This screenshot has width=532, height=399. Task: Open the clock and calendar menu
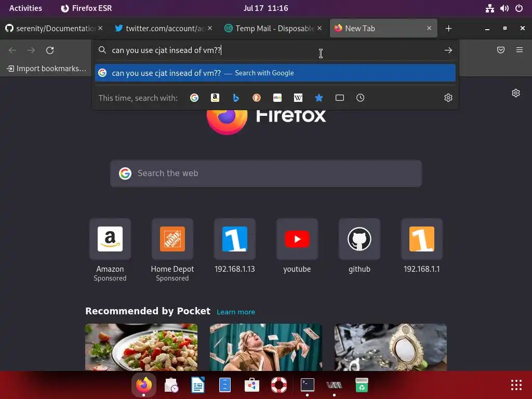pos(265,8)
